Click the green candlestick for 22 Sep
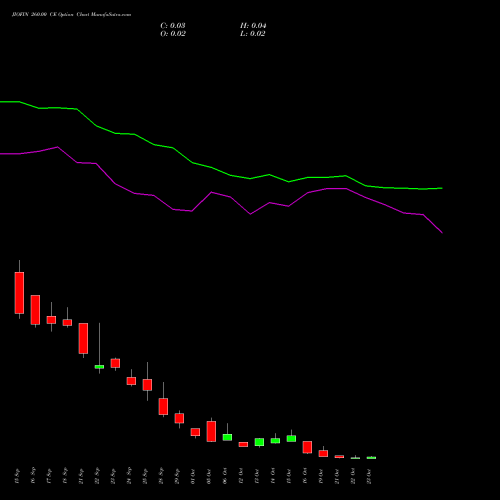This screenshot has width=500, height=500. click(x=99, y=367)
